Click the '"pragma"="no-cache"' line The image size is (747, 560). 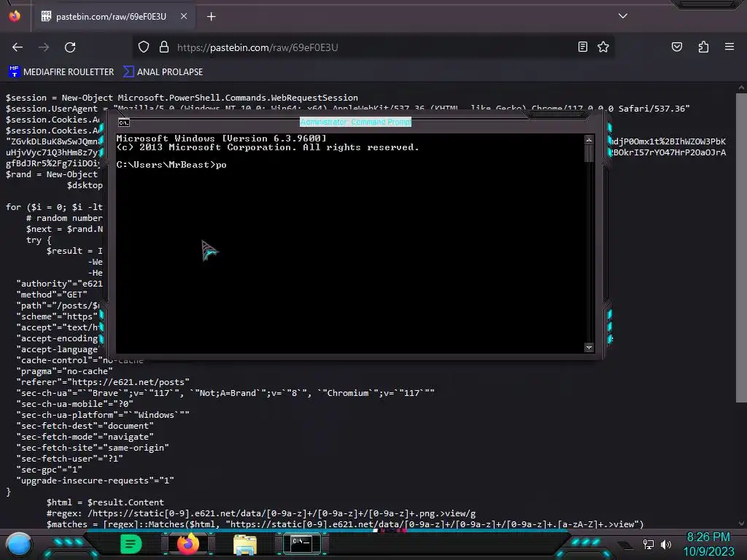[x=64, y=371]
